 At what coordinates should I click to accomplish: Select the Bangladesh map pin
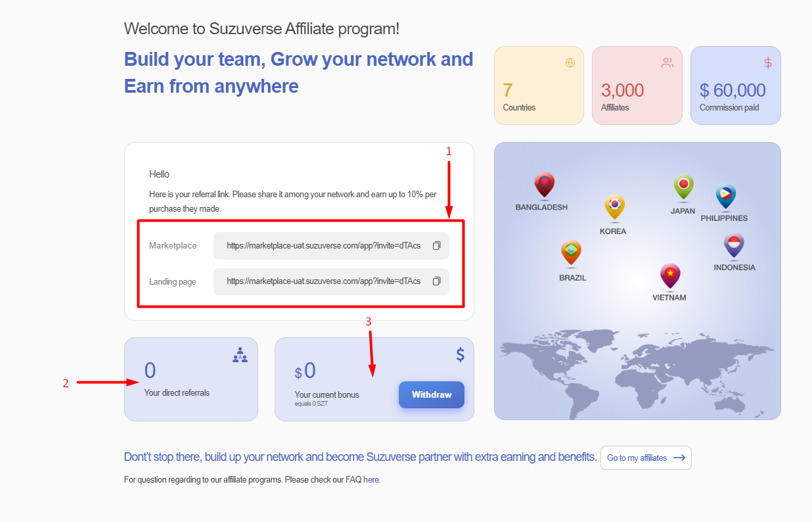(x=545, y=185)
